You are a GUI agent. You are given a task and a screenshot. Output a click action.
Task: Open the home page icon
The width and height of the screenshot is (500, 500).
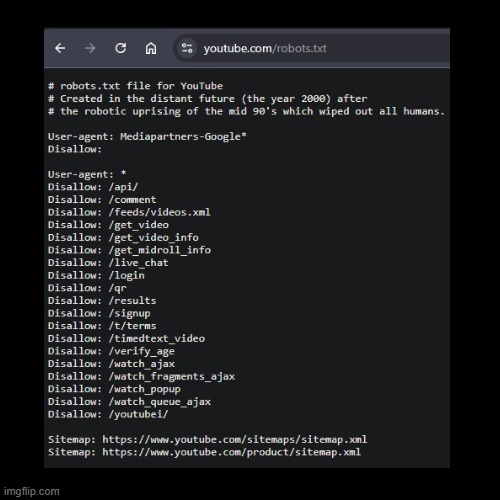pyautogui.click(x=151, y=48)
